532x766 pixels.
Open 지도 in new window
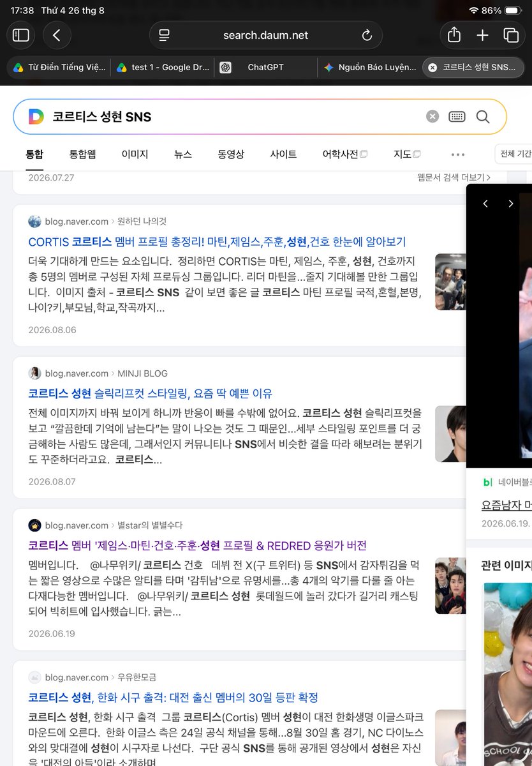(407, 154)
